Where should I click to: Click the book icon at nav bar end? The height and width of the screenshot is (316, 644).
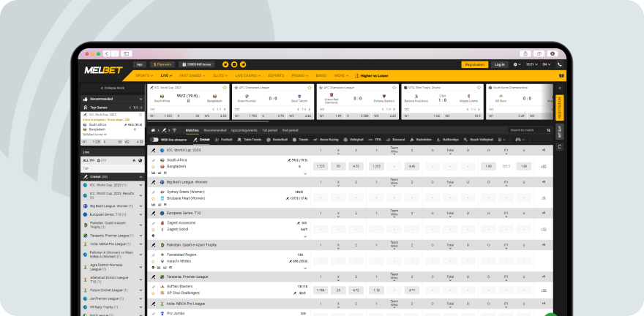tap(561, 75)
